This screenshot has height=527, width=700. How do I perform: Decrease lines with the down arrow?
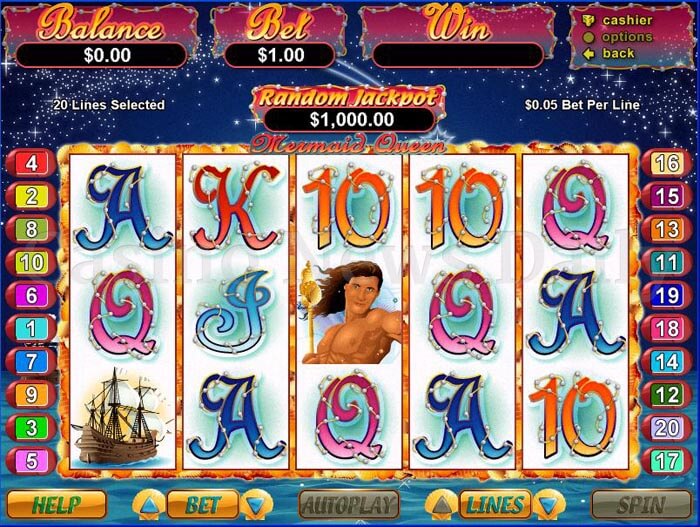[x=549, y=505]
